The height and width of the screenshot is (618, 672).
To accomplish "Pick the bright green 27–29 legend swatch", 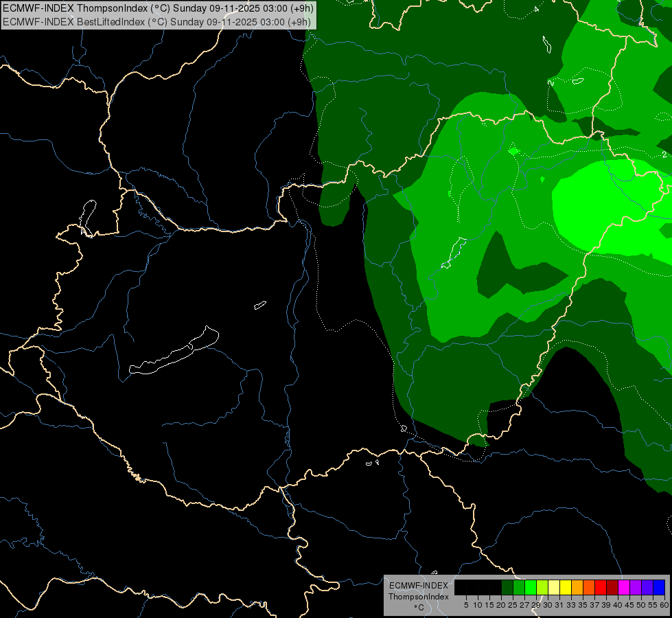I will 531,587.
